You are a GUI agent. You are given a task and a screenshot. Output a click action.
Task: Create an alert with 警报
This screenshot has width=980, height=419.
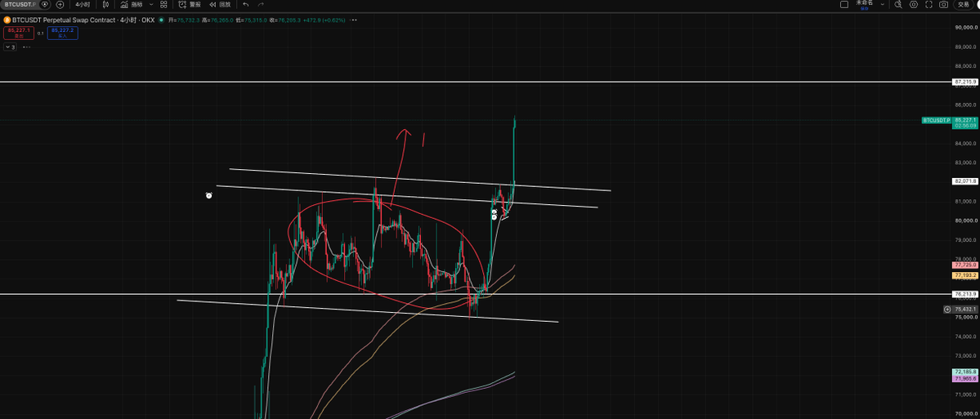pyautogui.click(x=190, y=4)
